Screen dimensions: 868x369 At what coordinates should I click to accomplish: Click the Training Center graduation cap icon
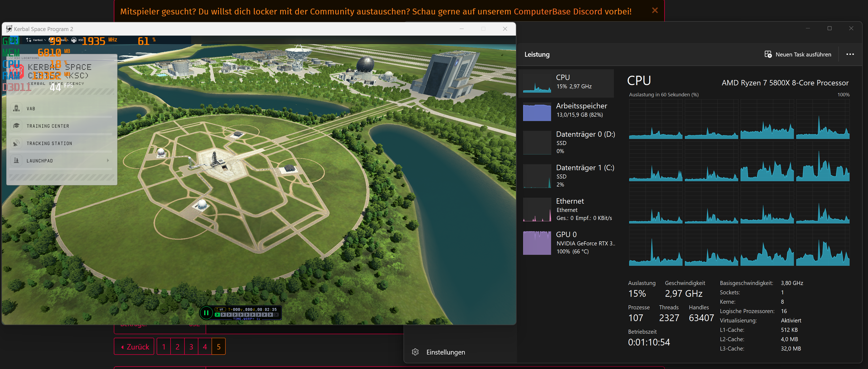point(16,126)
